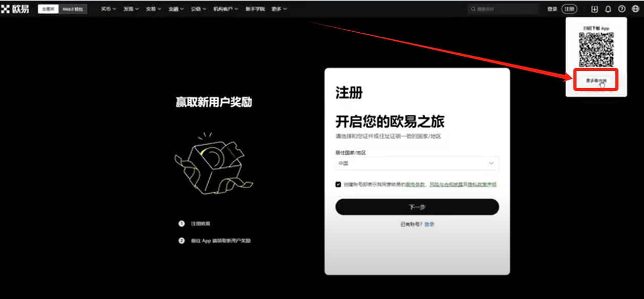Click the 赢取新用户奖励 heading
644x299 pixels.
(x=214, y=102)
